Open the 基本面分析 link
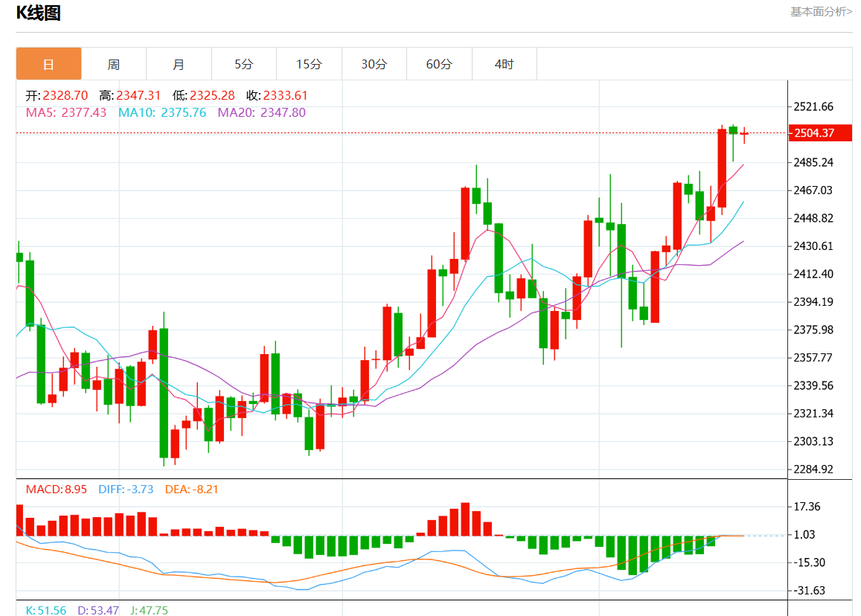This screenshot has width=861, height=616. coord(821,11)
